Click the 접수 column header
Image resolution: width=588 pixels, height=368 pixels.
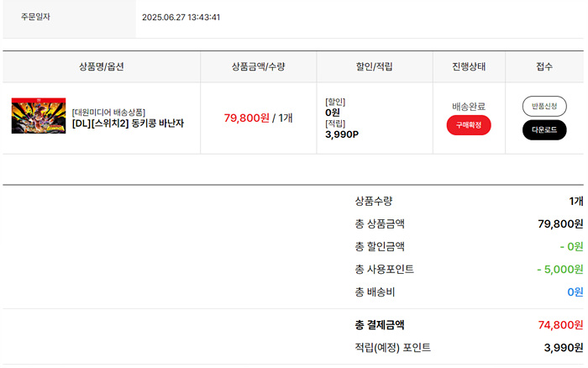(x=544, y=66)
